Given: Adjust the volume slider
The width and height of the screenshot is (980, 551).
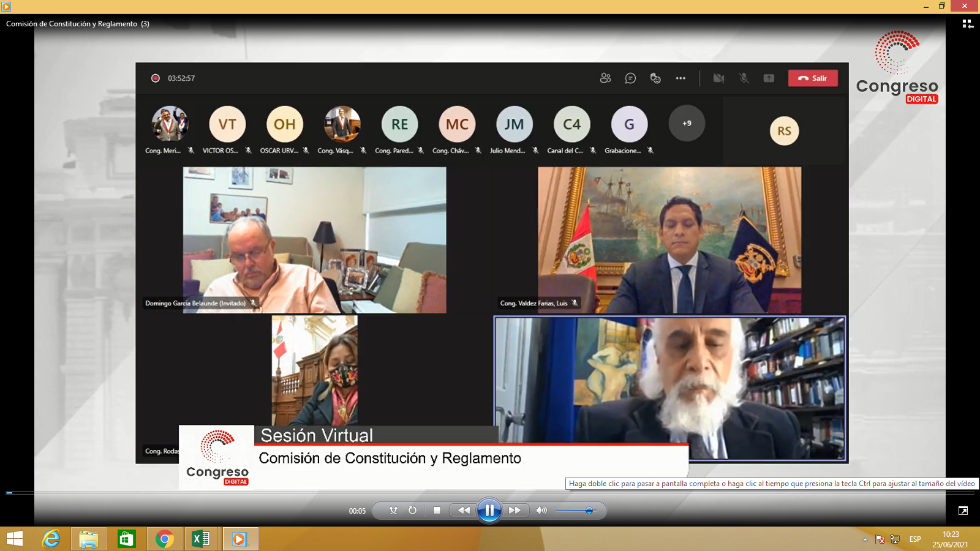Looking at the screenshot, I should pos(575,511).
